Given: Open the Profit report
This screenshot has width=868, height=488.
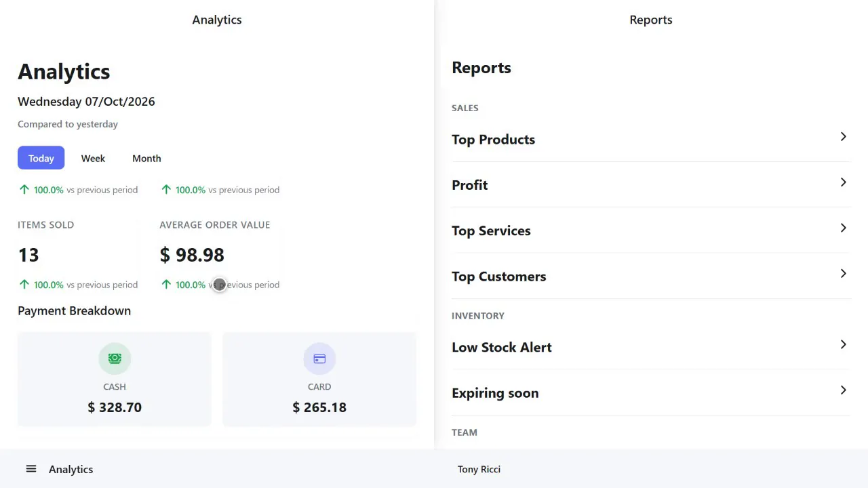Looking at the screenshot, I should (x=651, y=184).
